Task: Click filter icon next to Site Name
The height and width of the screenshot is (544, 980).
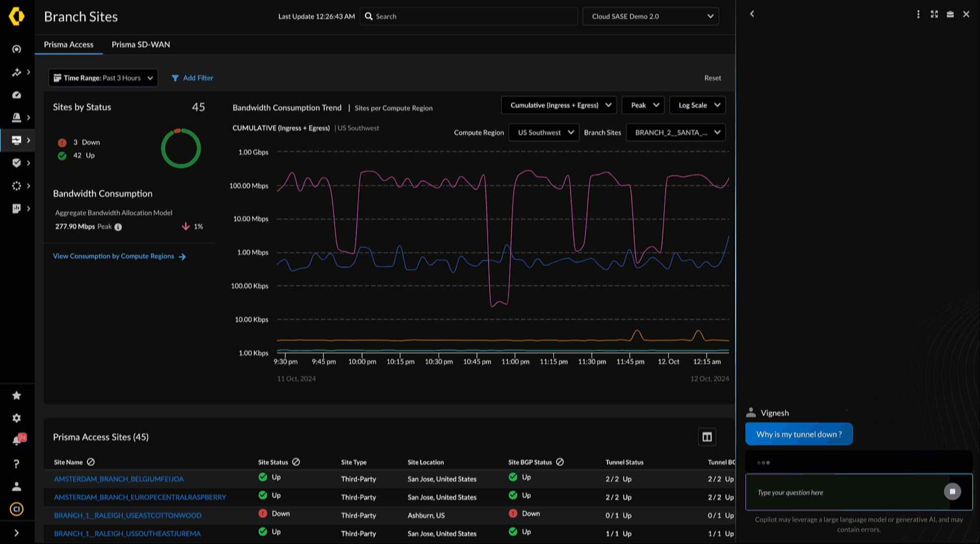Action: pyautogui.click(x=91, y=462)
